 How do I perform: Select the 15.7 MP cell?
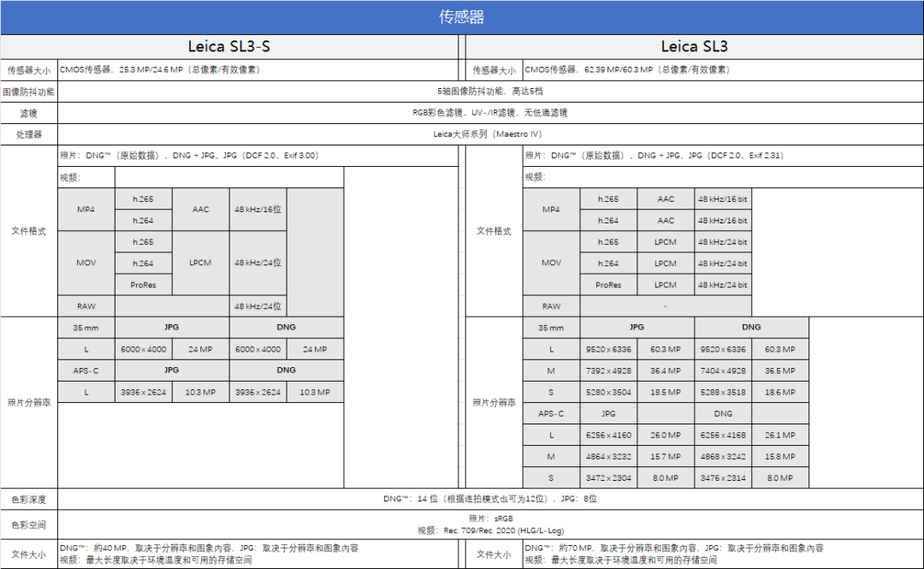point(666,456)
